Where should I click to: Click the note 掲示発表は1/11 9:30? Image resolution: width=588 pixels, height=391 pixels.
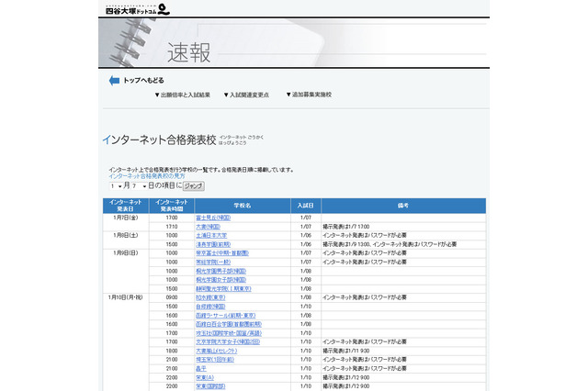(346, 351)
